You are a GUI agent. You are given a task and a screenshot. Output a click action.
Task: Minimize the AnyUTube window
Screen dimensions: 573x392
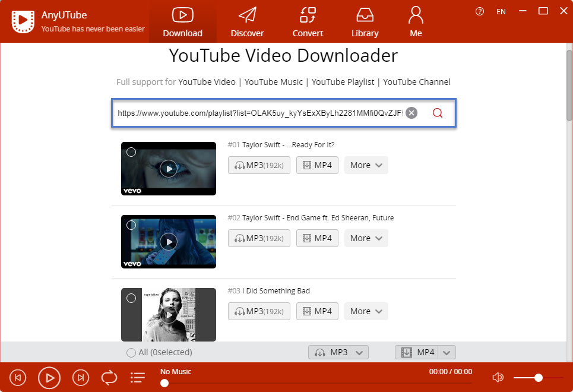pyautogui.click(x=523, y=11)
